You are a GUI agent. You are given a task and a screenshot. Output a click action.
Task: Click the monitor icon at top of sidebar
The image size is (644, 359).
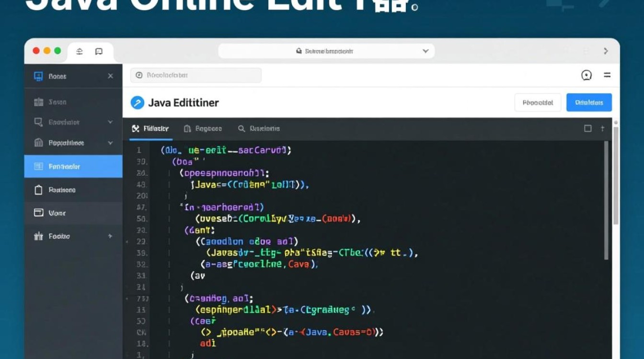pos(39,76)
